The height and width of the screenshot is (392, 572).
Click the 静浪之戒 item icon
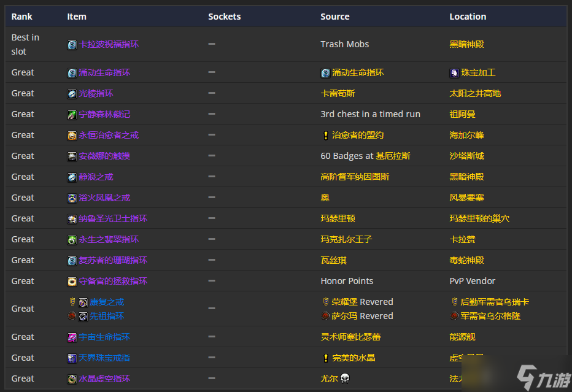coord(72,177)
